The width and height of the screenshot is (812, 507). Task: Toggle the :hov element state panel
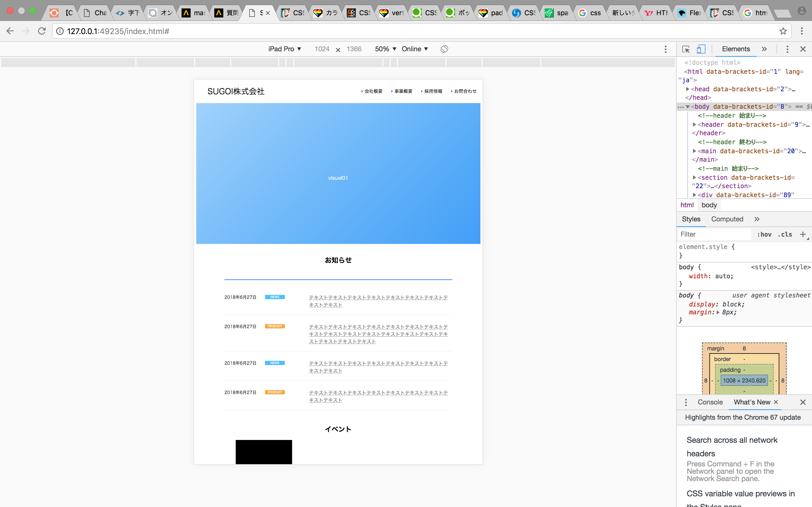pyautogui.click(x=764, y=234)
